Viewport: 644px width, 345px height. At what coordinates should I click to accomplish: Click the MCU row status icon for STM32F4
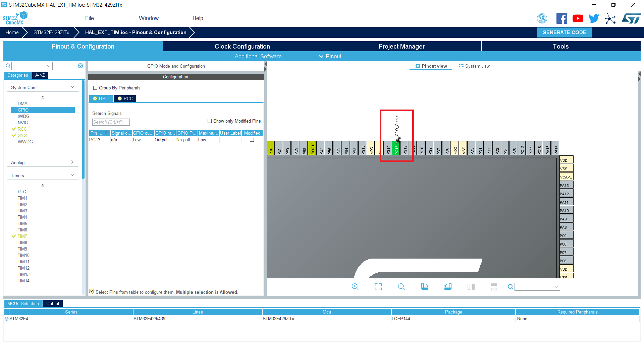(6, 319)
